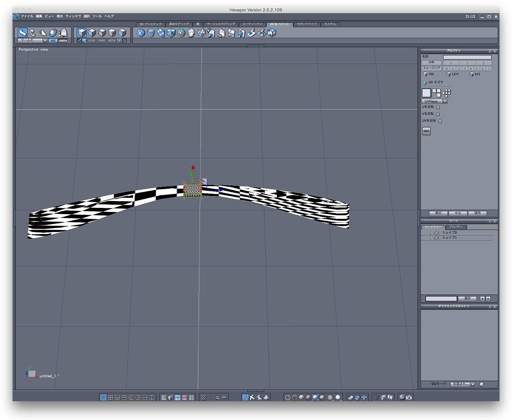This screenshot has height=420, width=512.
Task: Select the head-shaped UV unfold icon
Action: tap(191, 33)
